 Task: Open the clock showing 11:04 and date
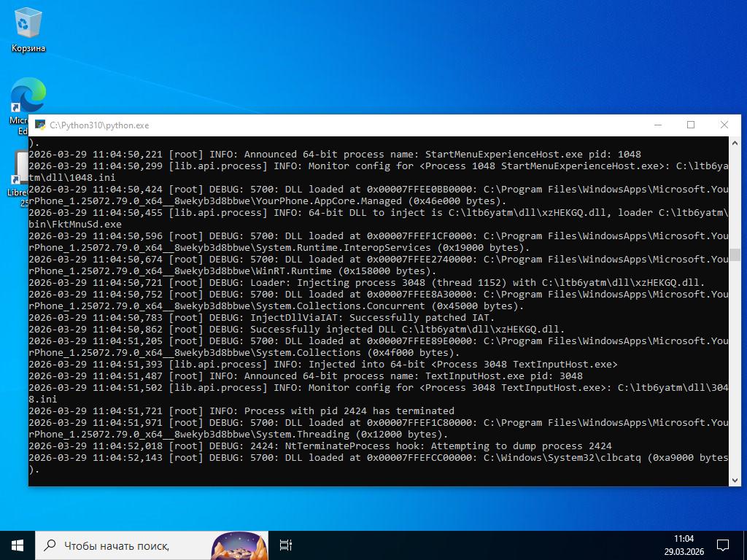684,545
